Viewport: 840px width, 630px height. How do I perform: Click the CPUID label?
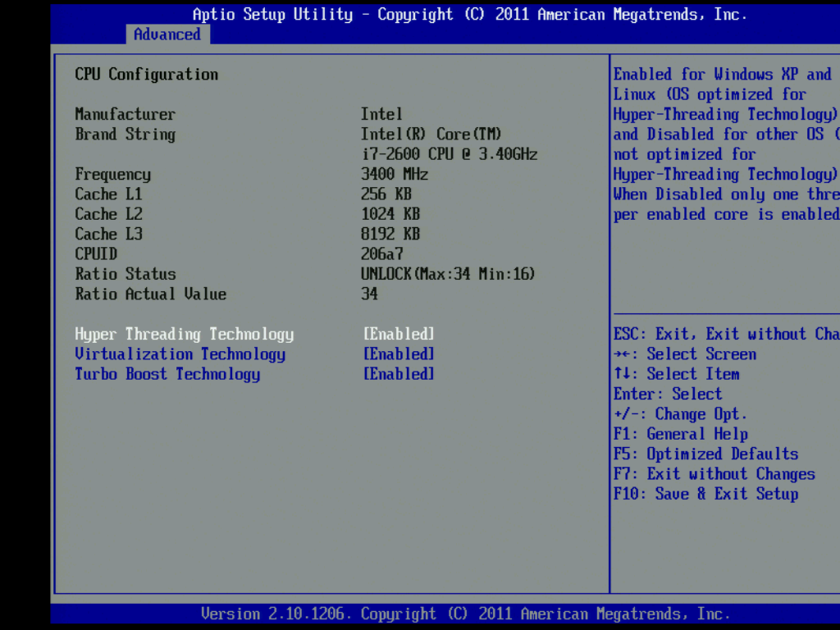[x=96, y=254]
